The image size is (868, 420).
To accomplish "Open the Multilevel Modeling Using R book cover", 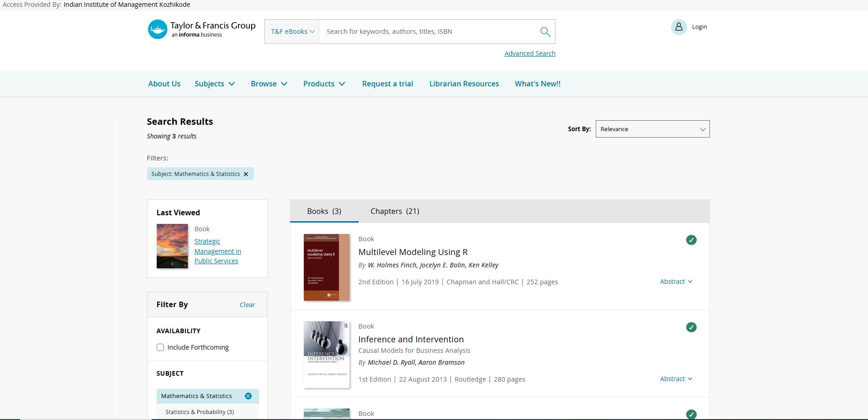I will tap(326, 267).
